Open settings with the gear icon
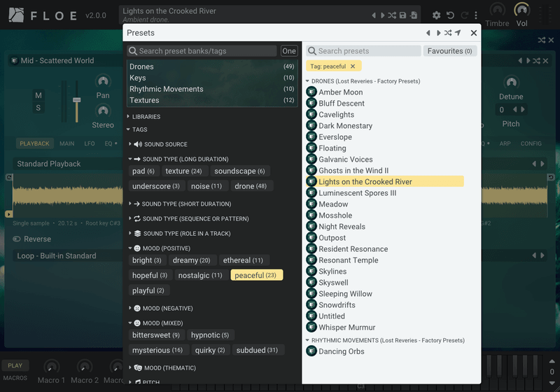This screenshot has height=392, width=560. click(436, 15)
